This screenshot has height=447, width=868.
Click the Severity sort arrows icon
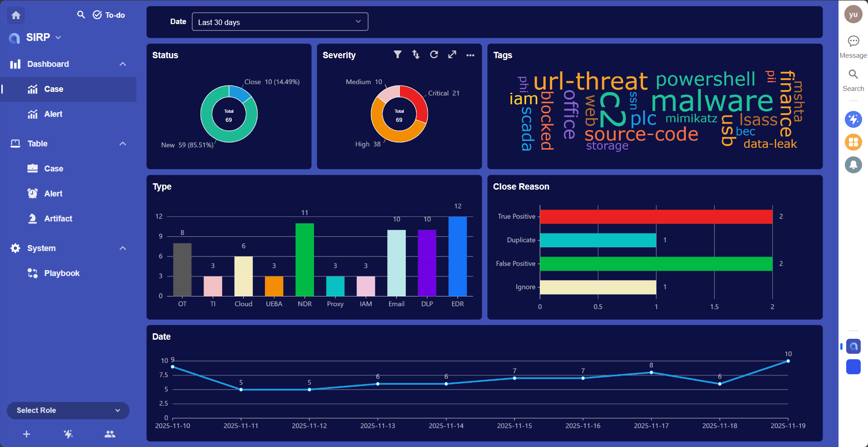click(416, 55)
